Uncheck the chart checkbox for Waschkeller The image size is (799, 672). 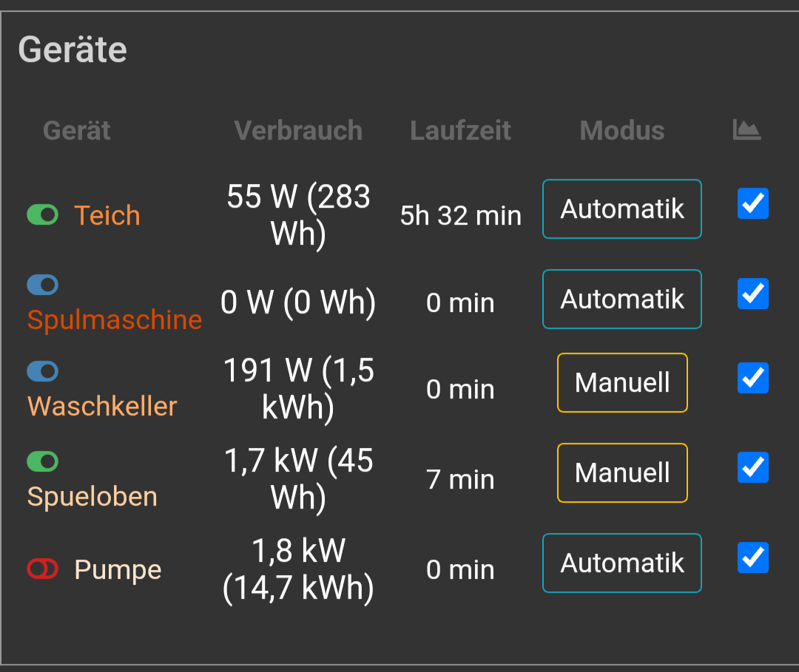(753, 378)
